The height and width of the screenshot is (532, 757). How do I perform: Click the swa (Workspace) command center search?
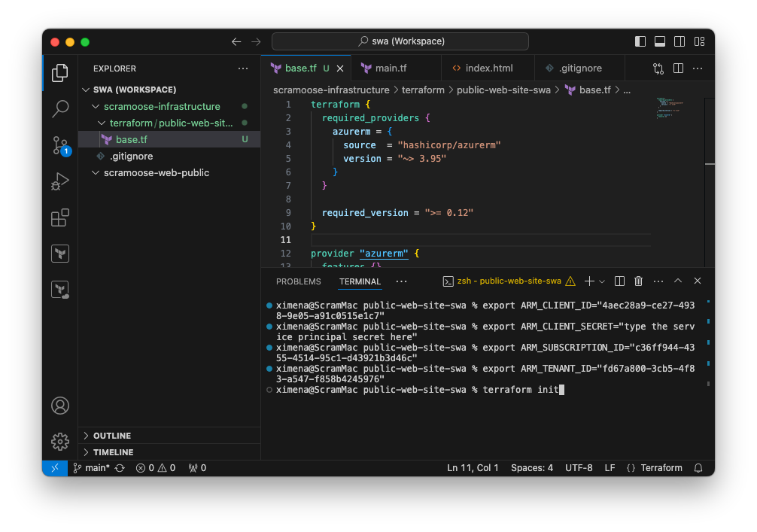click(x=400, y=41)
